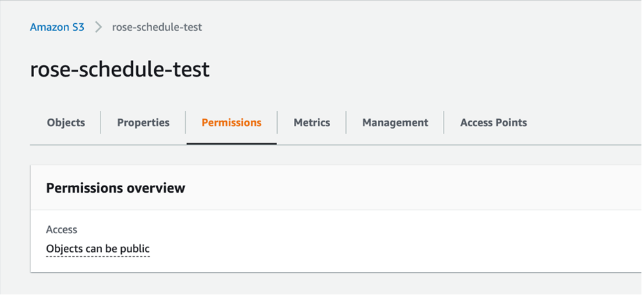Click the active underline beneath Permissions tab
644x297 pixels.
pyautogui.click(x=231, y=143)
